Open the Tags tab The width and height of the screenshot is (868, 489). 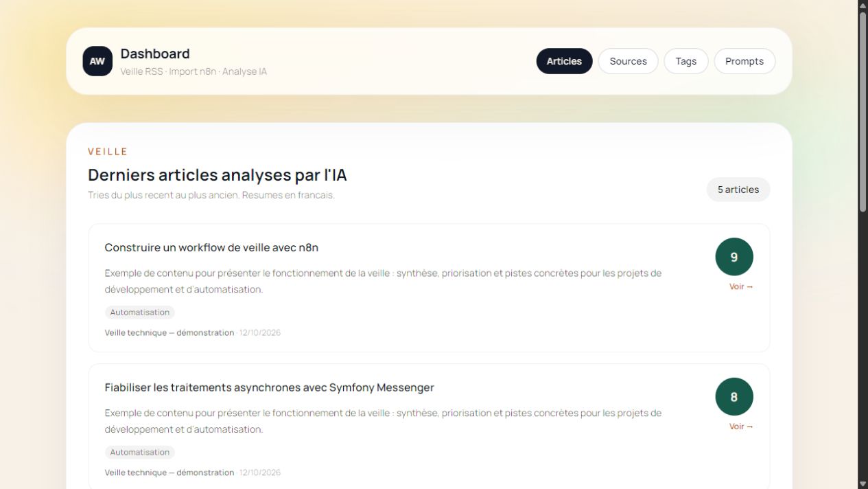point(685,61)
